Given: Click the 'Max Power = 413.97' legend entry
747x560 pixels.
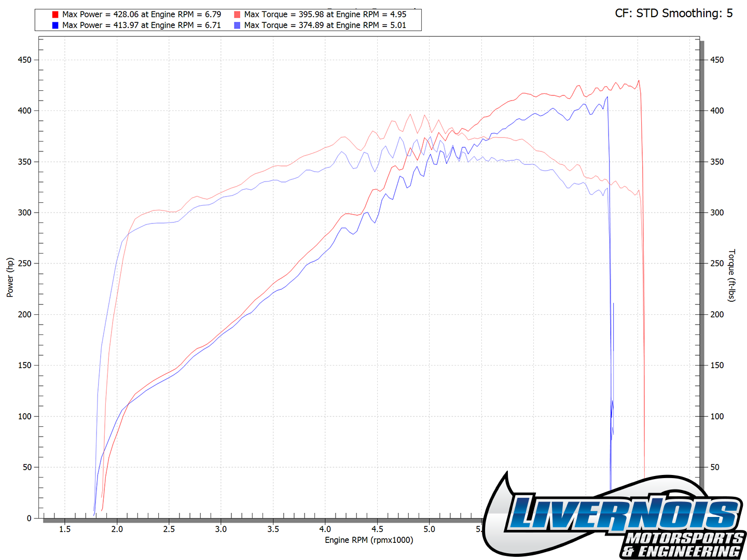Looking at the screenshot, I should click(x=142, y=25).
